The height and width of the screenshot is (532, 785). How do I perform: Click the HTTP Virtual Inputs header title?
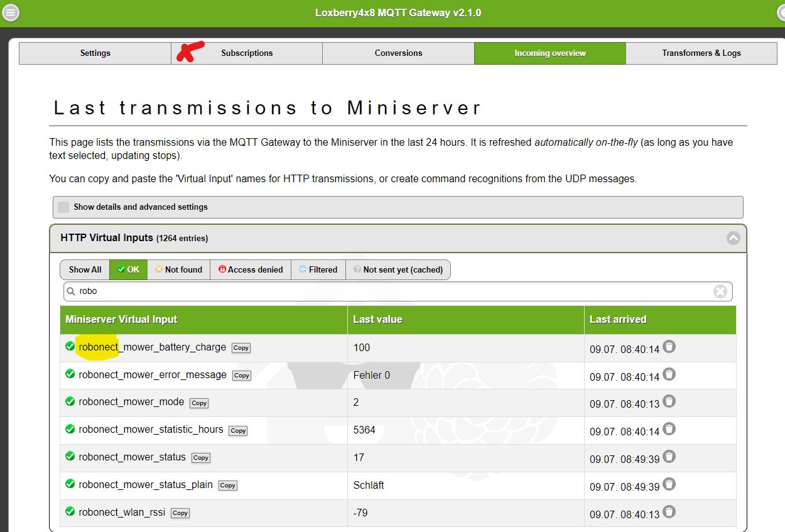click(x=134, y=238)
